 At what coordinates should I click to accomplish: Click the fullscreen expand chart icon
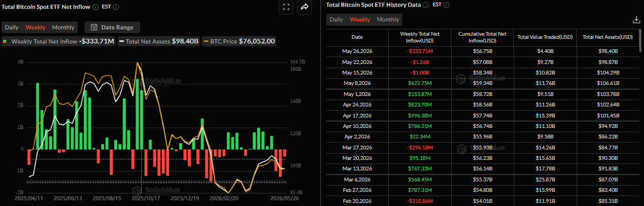pyautogui.click(x=286, y=7)
